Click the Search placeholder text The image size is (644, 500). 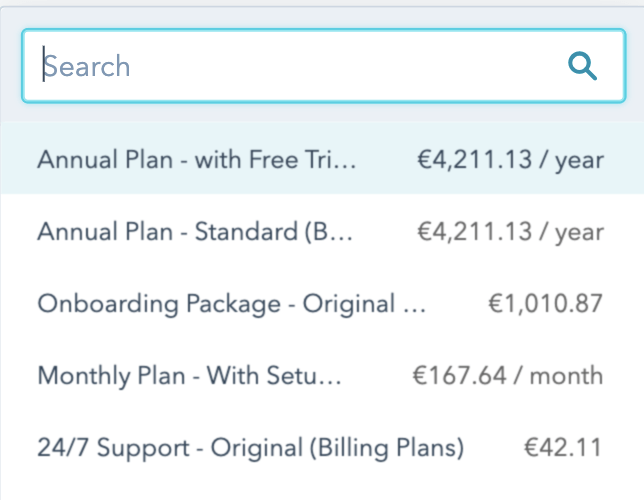point(87,67)
